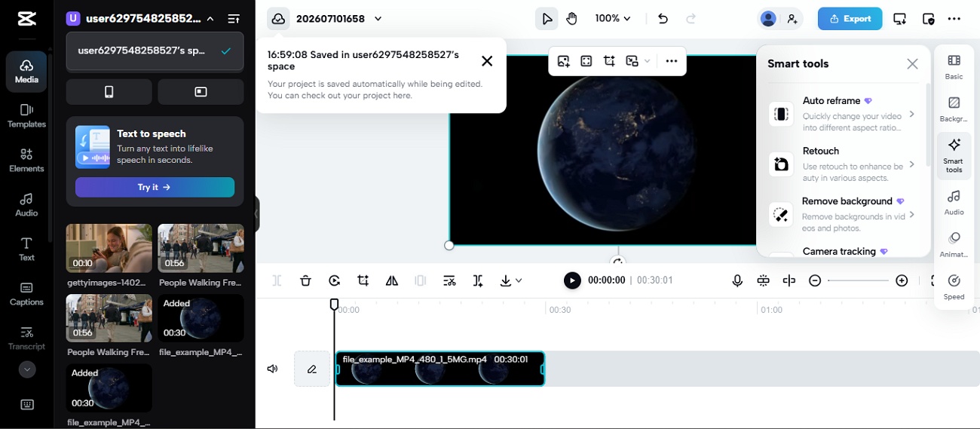Switch to the Basic tab
The width and height of the screenshot is (980, 429).
pyautogui.click(x=954, y=66)
